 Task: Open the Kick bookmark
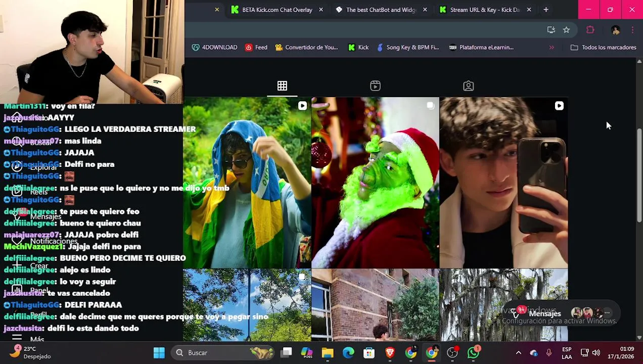click(358, 48)
